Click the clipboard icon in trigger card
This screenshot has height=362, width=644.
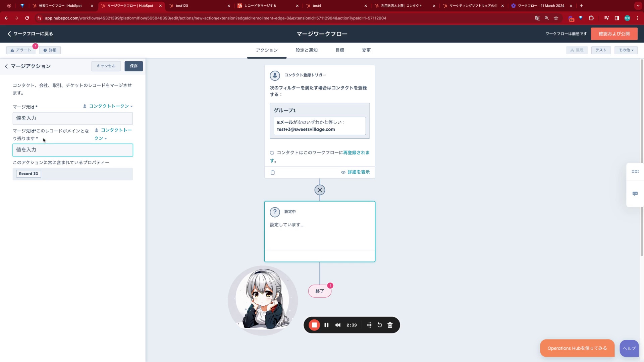click(x=273, y=172)
